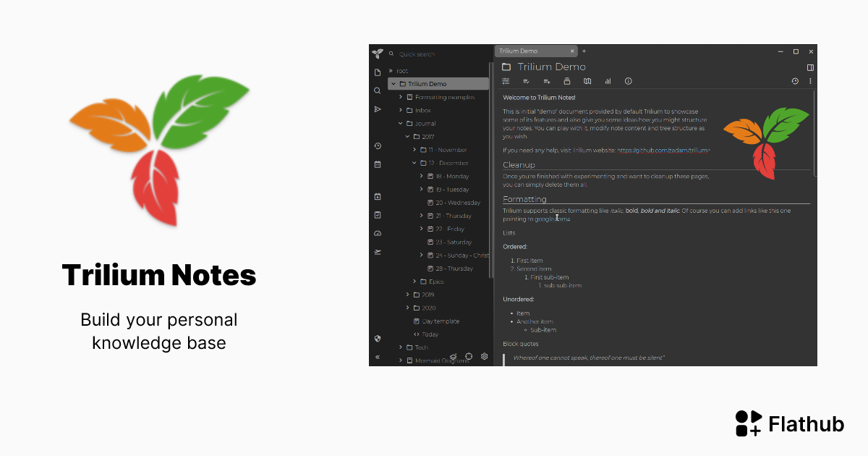Collapse the Trilium Demo tree node
The width and height of the screenshot is (868, 456).
[394, 83]
